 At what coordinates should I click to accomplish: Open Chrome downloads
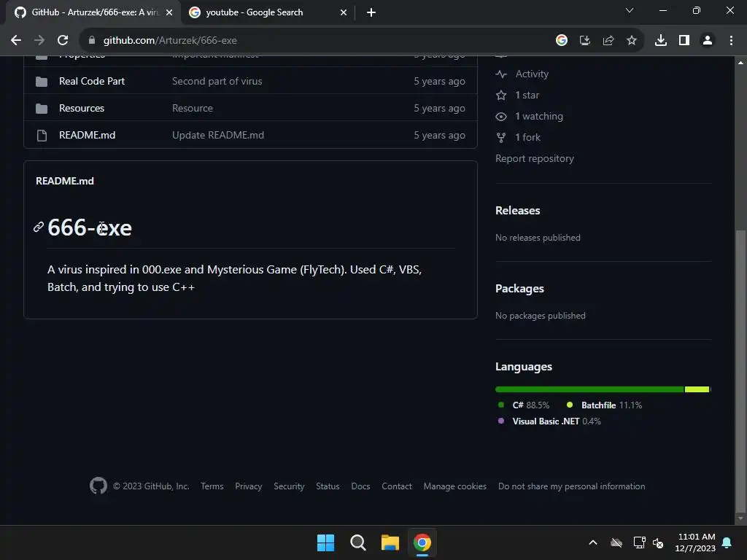(x=661, y=41)
